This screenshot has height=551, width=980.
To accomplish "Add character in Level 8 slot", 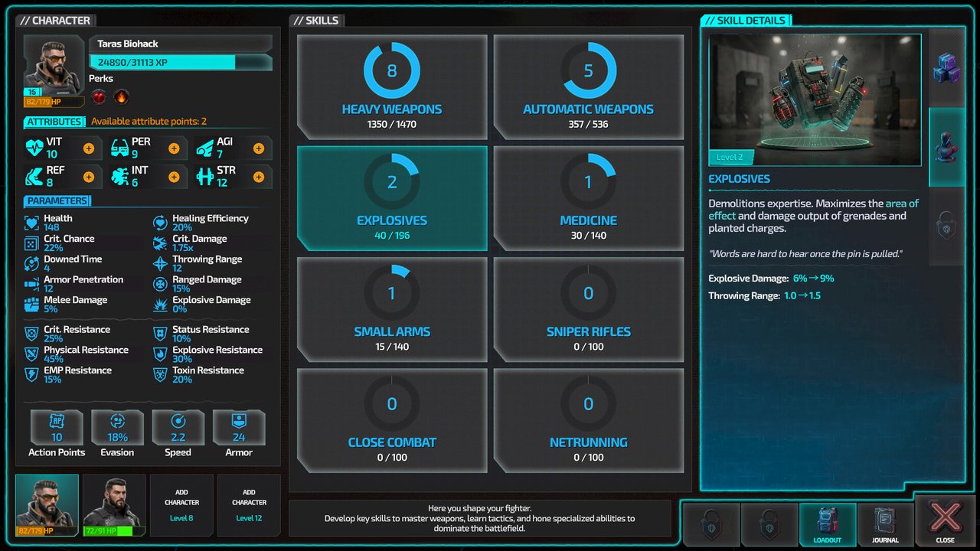I will 181,505.
